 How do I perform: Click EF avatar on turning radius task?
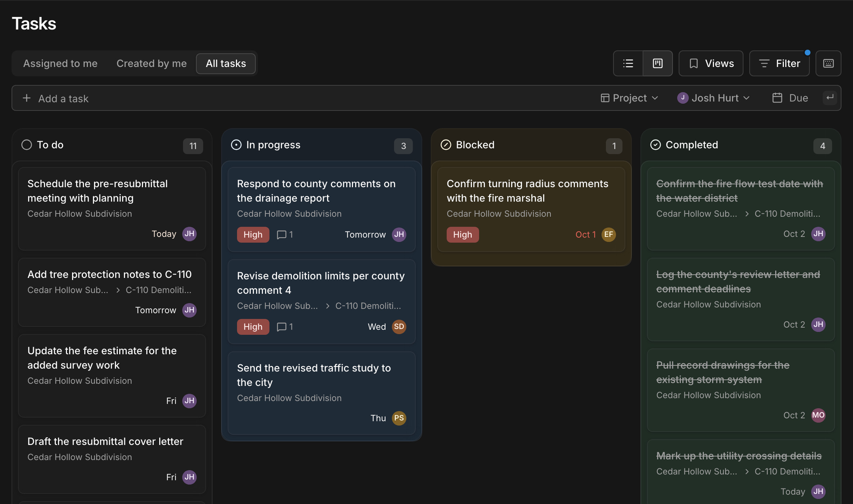click(x=609, y=235)
